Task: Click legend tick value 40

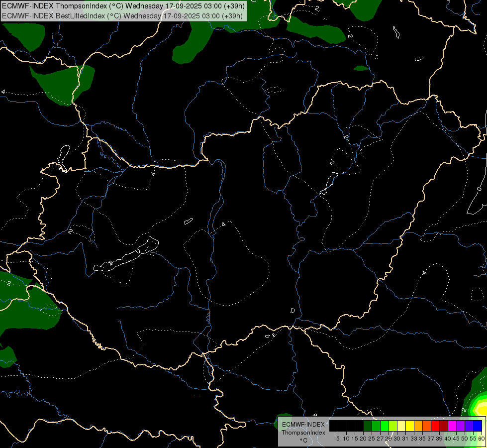Action: coord(448,439)
